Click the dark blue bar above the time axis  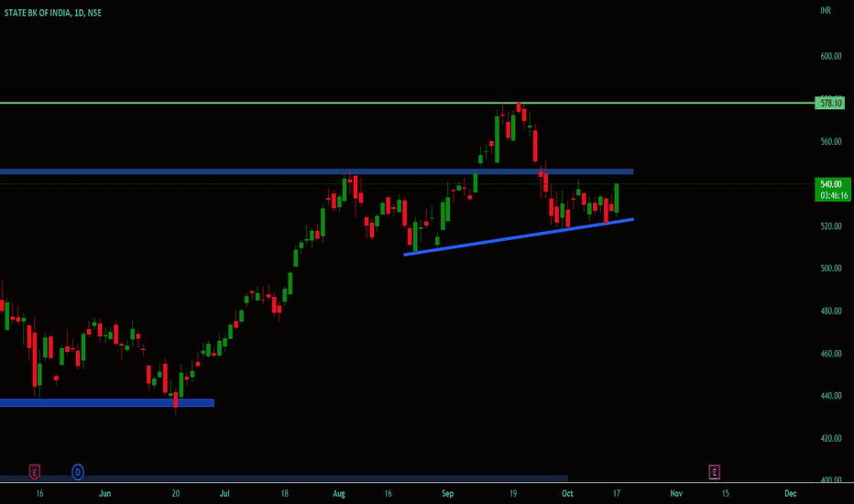284,478
